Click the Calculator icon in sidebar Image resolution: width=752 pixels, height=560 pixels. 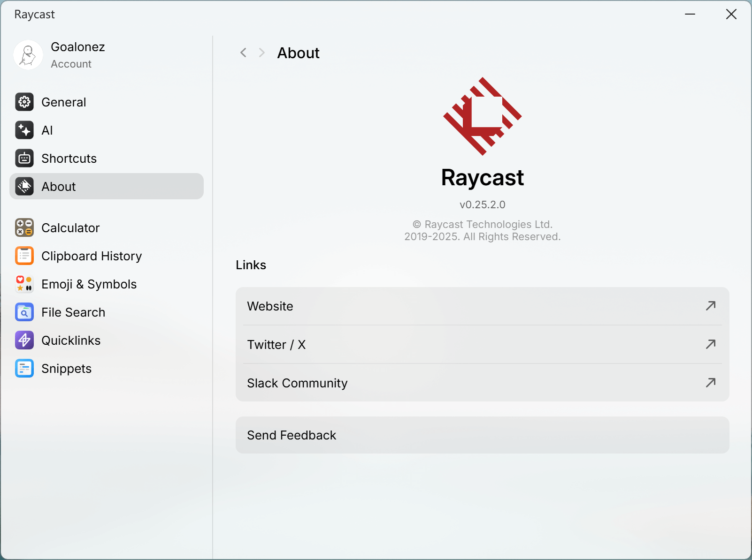(x=24, y=227)
